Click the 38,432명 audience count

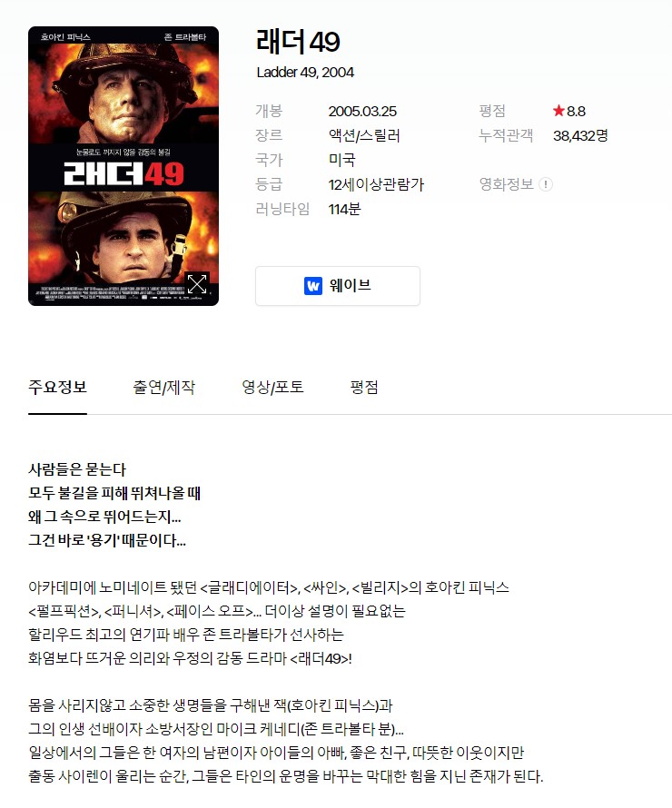[x=580, y=135]
